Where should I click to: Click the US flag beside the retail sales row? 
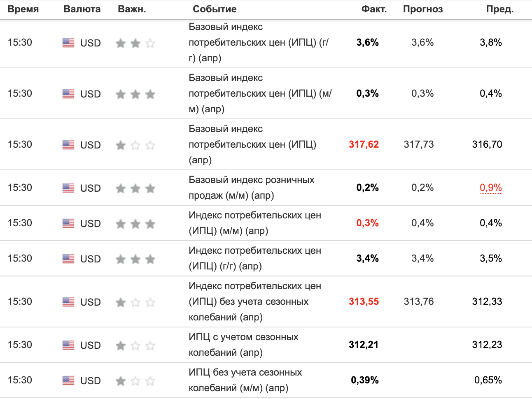(x=68, y=188)
